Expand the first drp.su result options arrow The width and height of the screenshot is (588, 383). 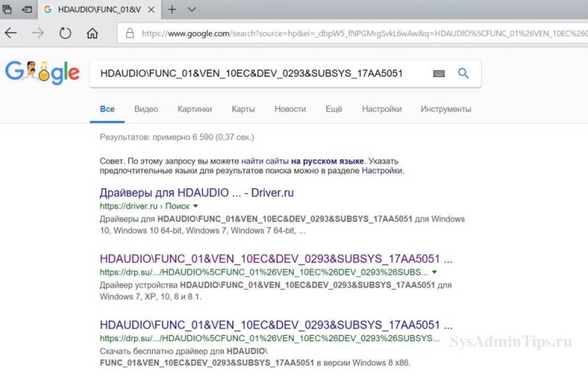435,272
